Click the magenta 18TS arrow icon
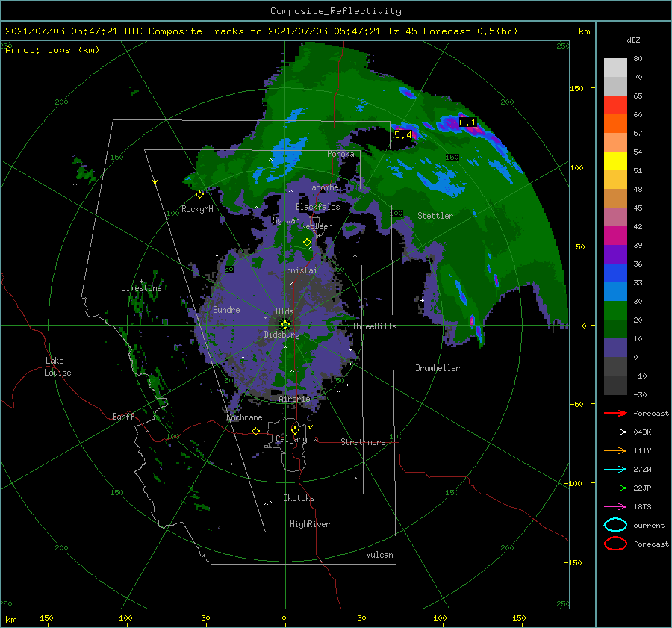672x628 pixels. coord(615,506)
